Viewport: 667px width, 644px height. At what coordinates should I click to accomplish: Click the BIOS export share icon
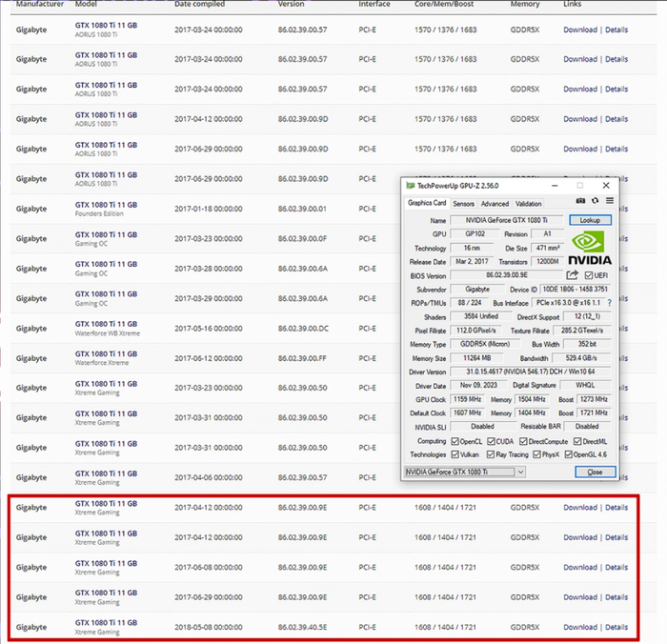[573, 275]
